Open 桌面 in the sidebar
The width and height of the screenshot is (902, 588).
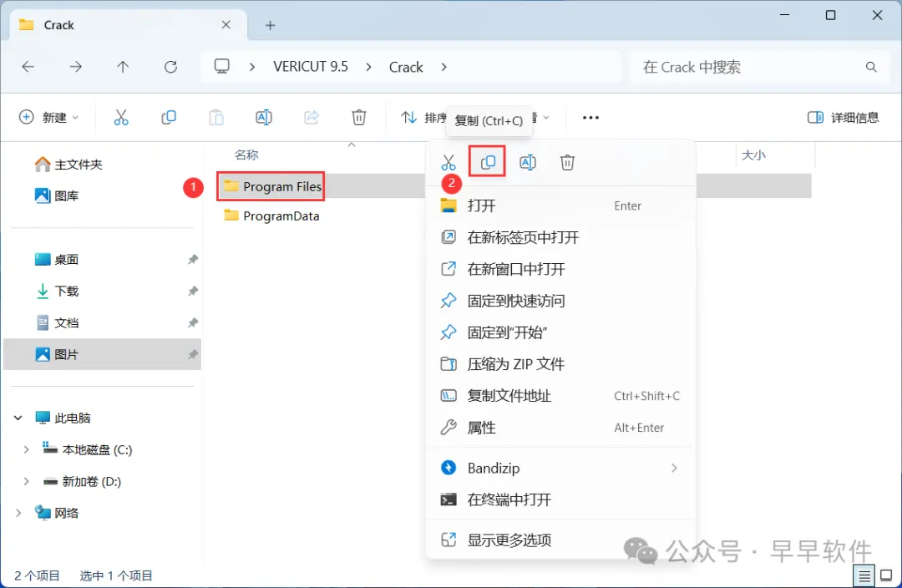click(57, 260)
